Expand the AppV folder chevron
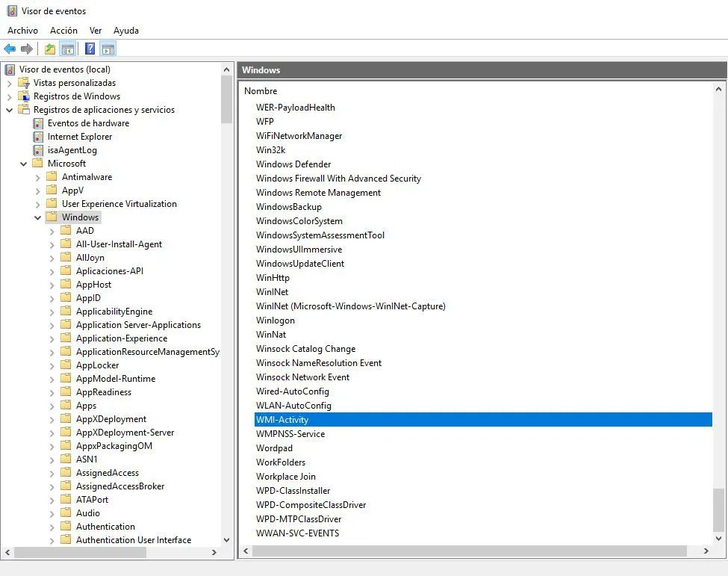Image resolution: width=728 pixels, height=576 pixels. [x=37, y=191]
